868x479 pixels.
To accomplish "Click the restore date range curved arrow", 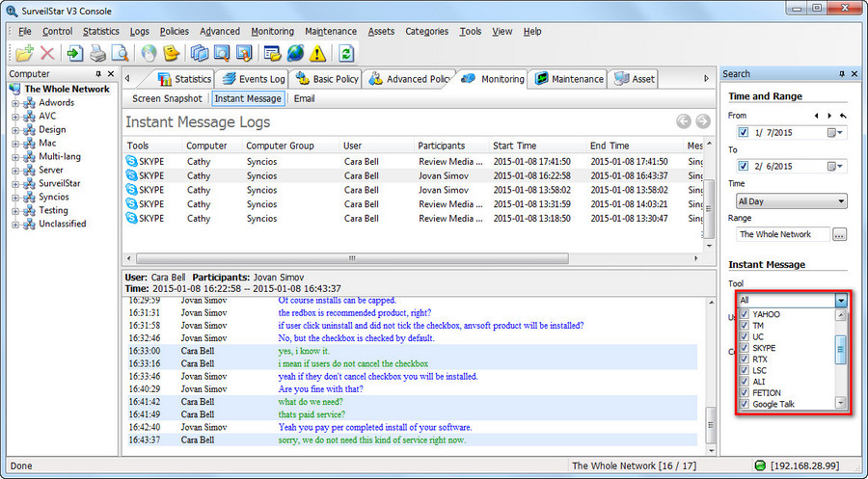I will click(843, 116).
